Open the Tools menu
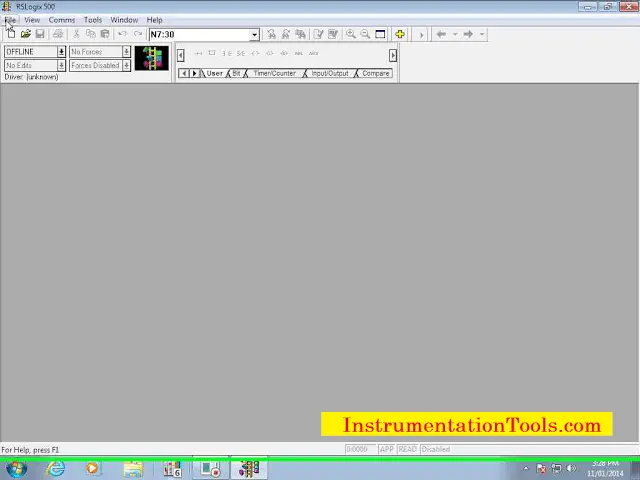 tap(93, 20)
